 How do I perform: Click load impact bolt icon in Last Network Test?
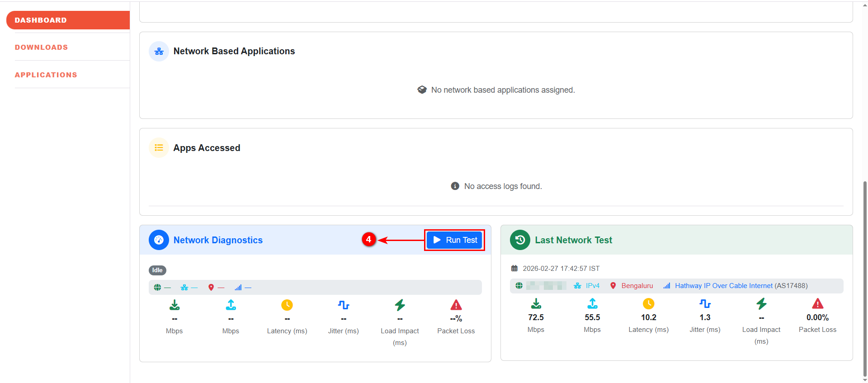pos(761,303)
